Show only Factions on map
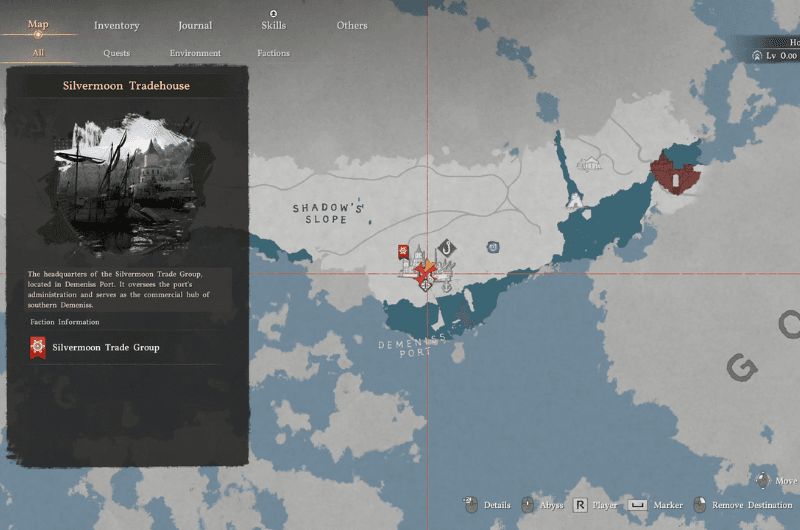 pyautogui.click(x=273, y=53)
